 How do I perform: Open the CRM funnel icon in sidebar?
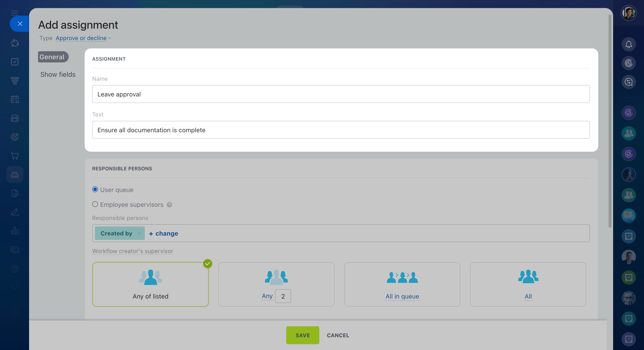point(15,81)
